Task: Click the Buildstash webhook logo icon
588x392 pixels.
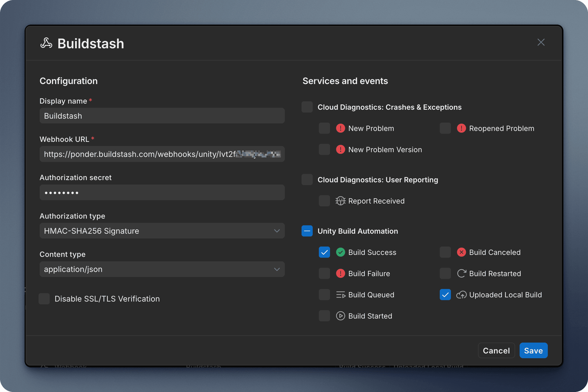Action: [x=47, y=43]
